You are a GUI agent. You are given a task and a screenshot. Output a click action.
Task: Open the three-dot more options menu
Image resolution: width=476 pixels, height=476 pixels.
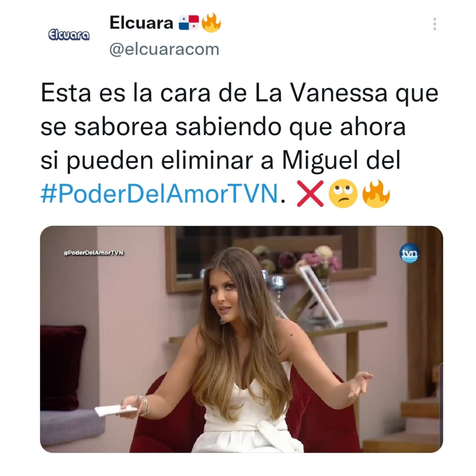coord(435,24)
